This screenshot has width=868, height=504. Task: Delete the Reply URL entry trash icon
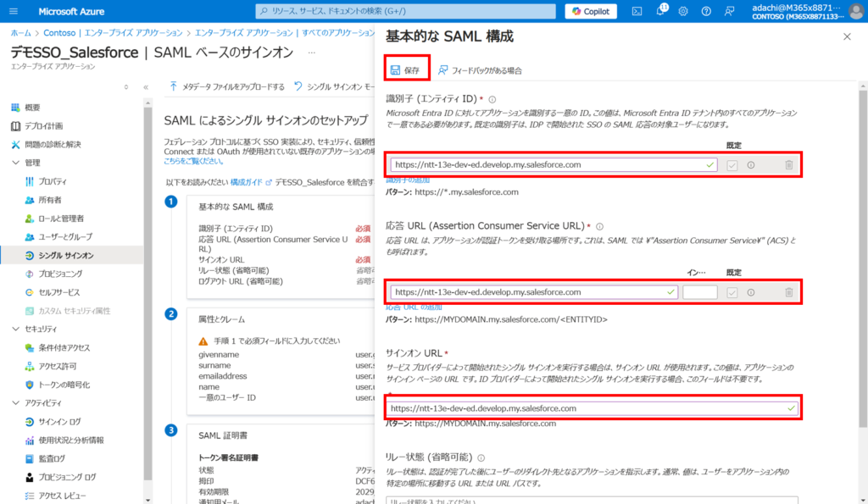click(789, 292)
